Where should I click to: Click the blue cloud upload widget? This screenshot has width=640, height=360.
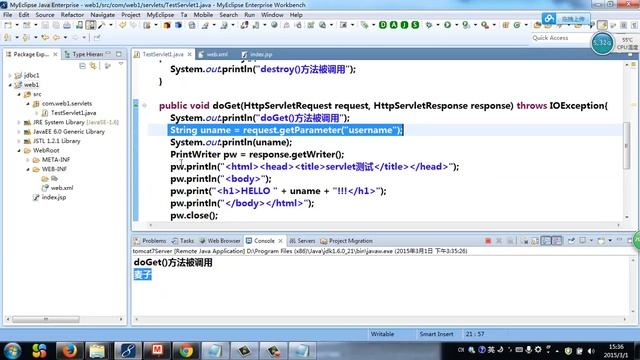[x=566, y=19]
